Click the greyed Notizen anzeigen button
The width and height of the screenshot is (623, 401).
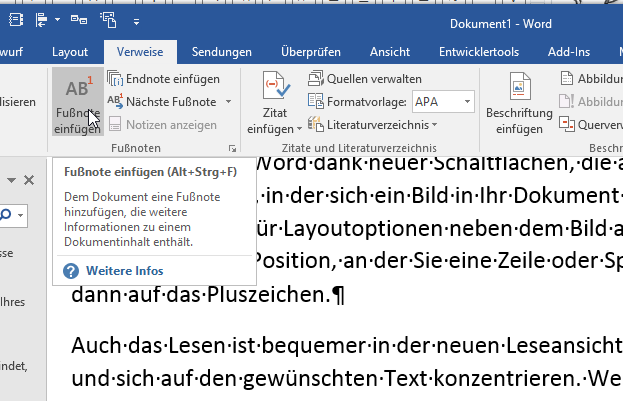click(163, 125)
